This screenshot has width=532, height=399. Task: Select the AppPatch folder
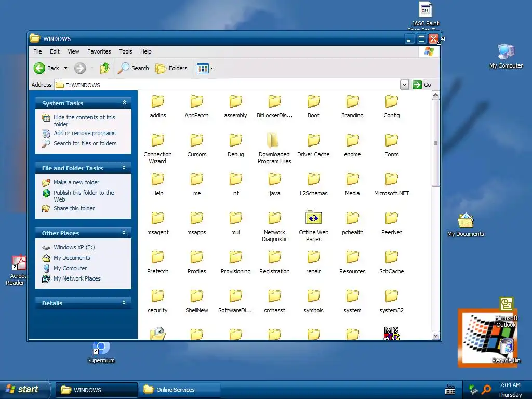[197, 107]
